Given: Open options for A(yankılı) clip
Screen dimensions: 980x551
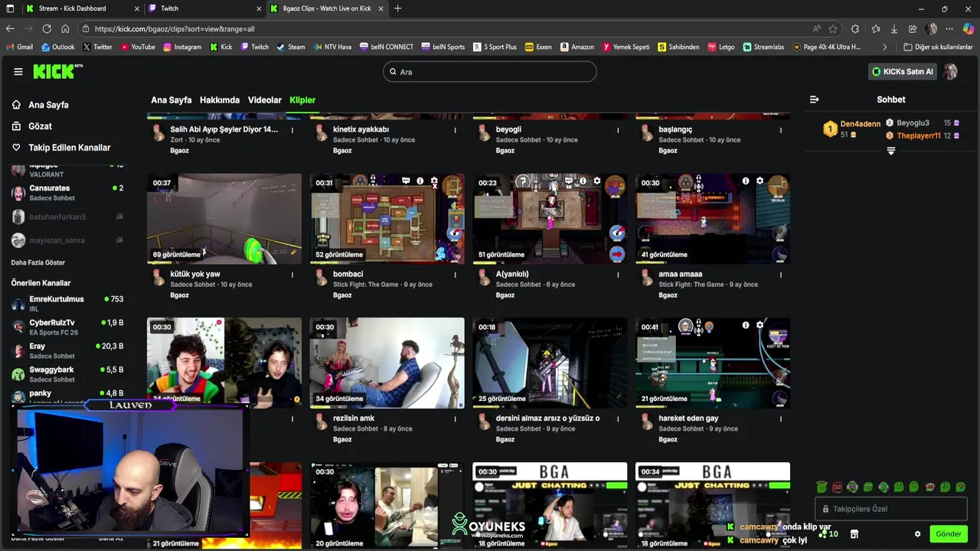Looking at the screenshot, I should (x=618, y=275).
